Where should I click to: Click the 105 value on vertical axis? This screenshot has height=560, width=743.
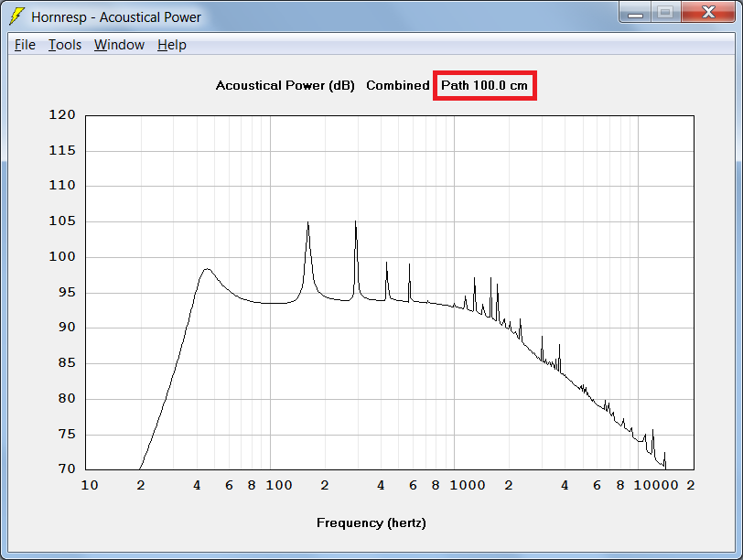[62, 221]
